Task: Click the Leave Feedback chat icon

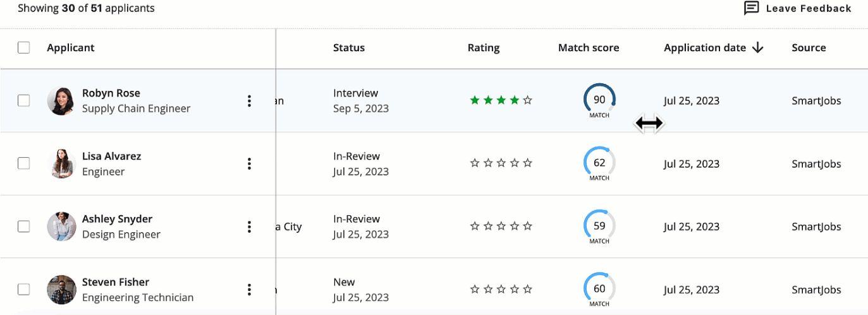Action: 751,8
